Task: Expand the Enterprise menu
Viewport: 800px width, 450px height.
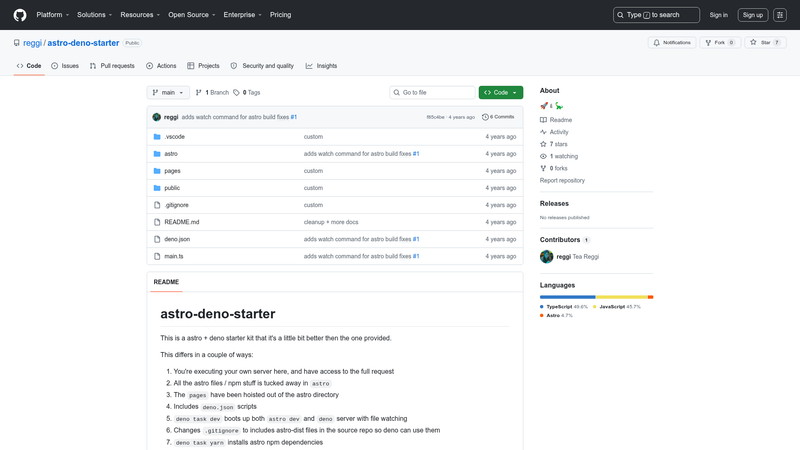Action: click(x=242, y=15)
